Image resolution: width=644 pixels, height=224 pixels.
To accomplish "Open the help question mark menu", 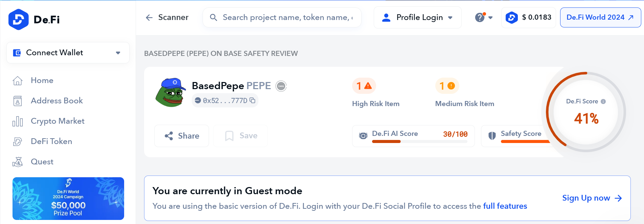I will (480, 18).
